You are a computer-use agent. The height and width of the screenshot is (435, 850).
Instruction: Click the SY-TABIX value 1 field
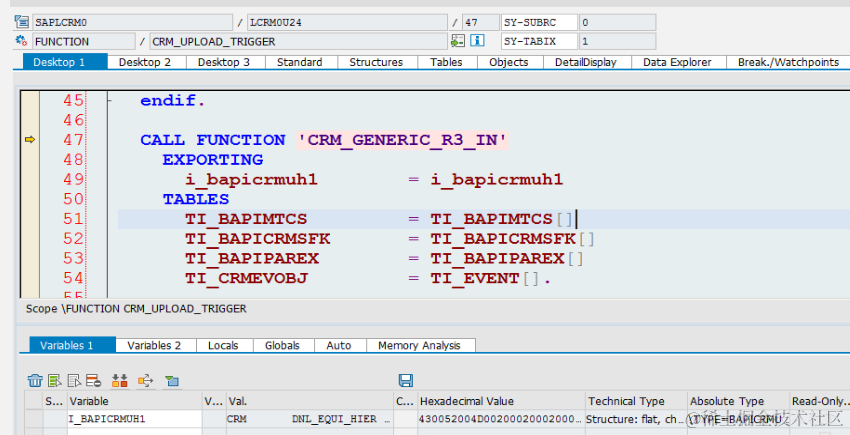point(617,41)
